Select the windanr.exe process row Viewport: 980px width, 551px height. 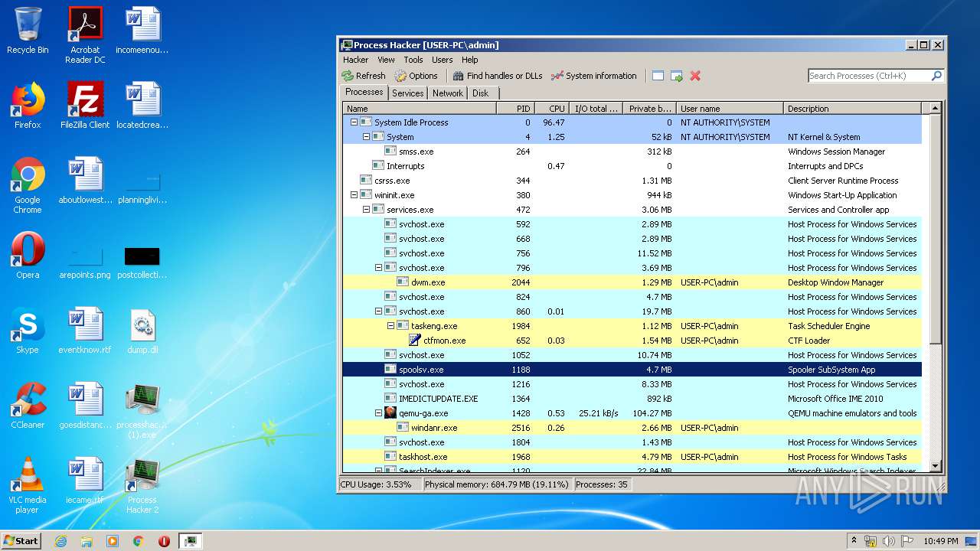632,428
